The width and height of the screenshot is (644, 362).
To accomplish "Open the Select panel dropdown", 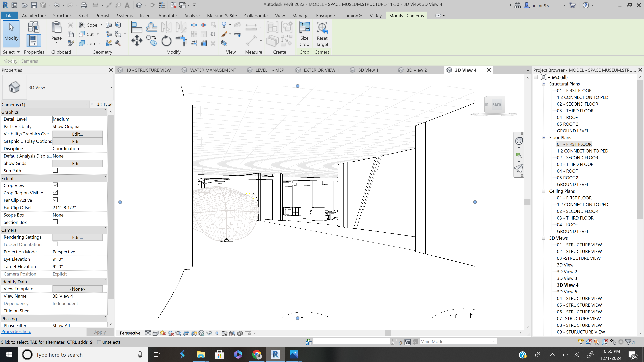I will (11, 52).
